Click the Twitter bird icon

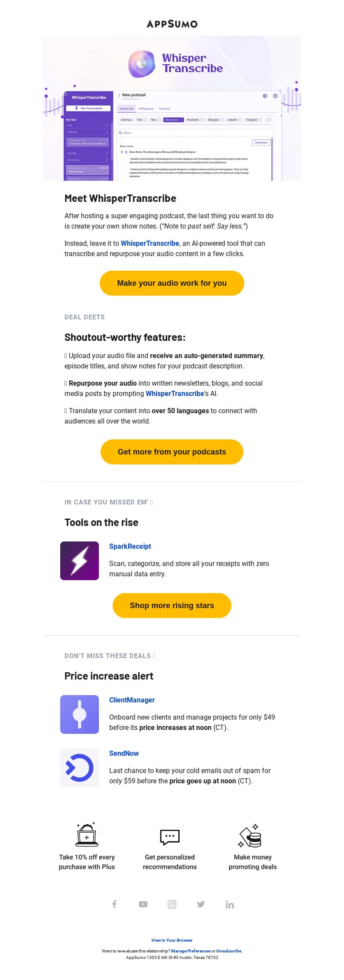tap(201, 904)
